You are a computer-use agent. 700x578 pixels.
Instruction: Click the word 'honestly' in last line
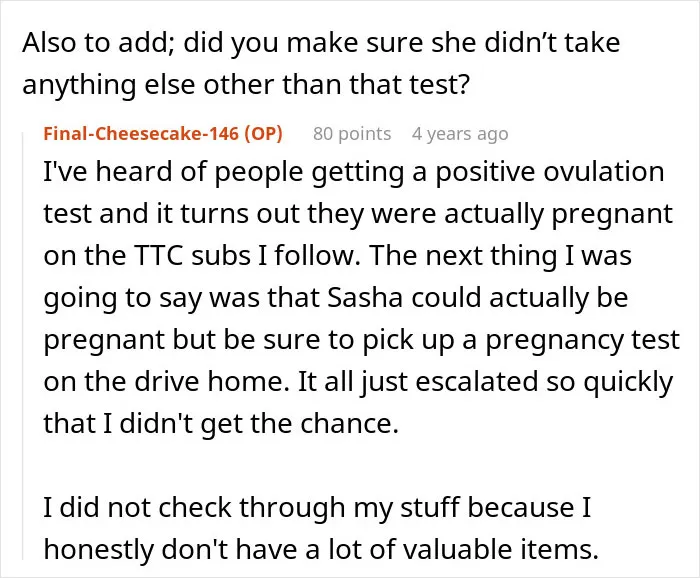click(x=99, y=550)
